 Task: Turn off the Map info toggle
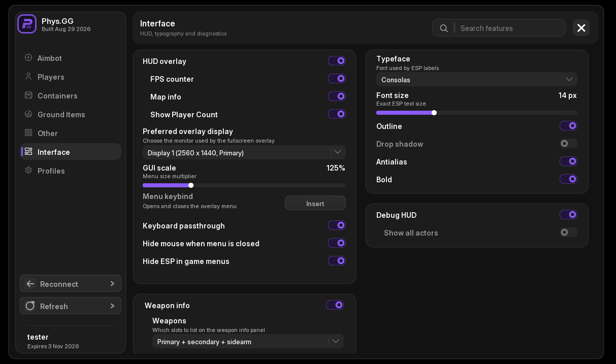(337, 96)
